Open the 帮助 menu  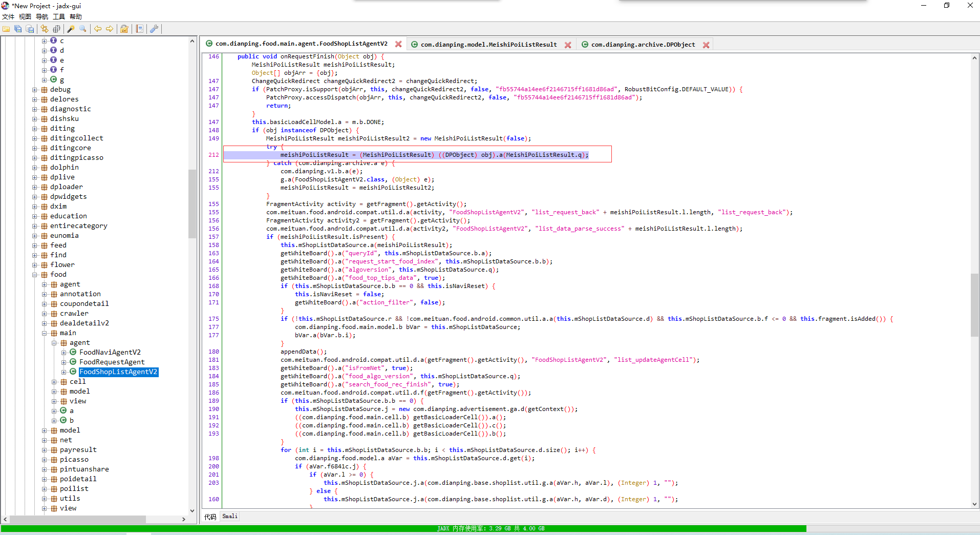(x=76, y=17)
